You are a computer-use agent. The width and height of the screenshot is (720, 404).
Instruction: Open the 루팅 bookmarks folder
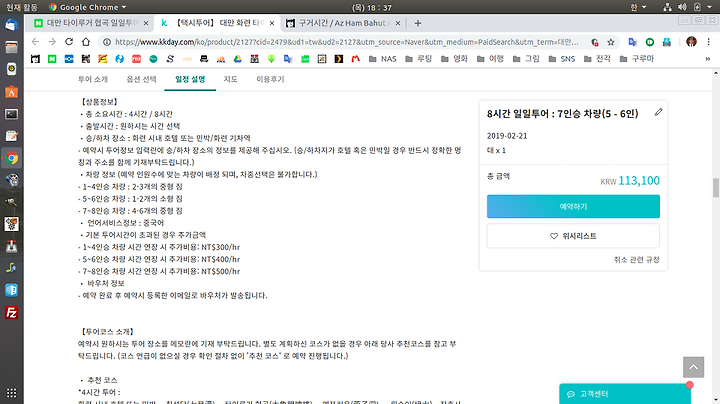418,59
